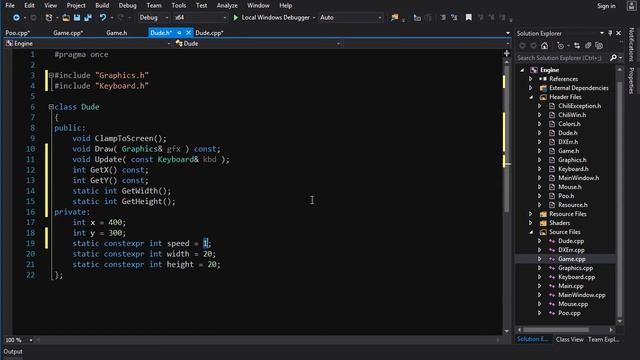Click the magnifier search icon in Solution Explorer
640x360 pixels.
click(613, 58)
